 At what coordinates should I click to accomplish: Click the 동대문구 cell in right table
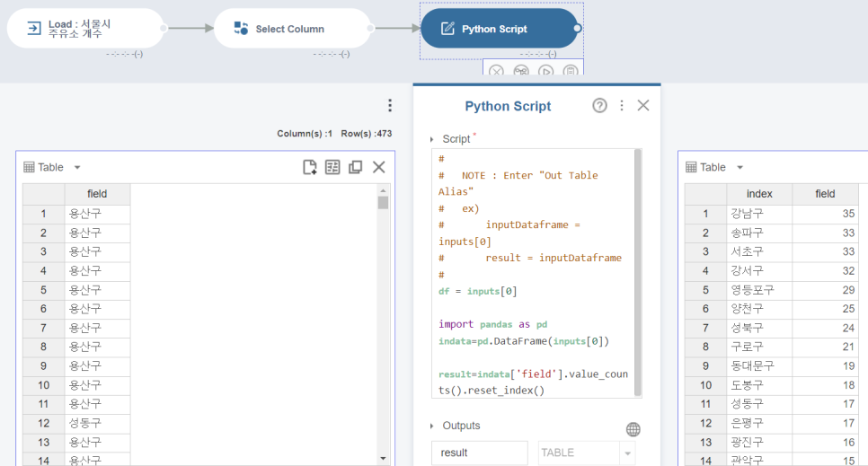click(x=759, y=366)
